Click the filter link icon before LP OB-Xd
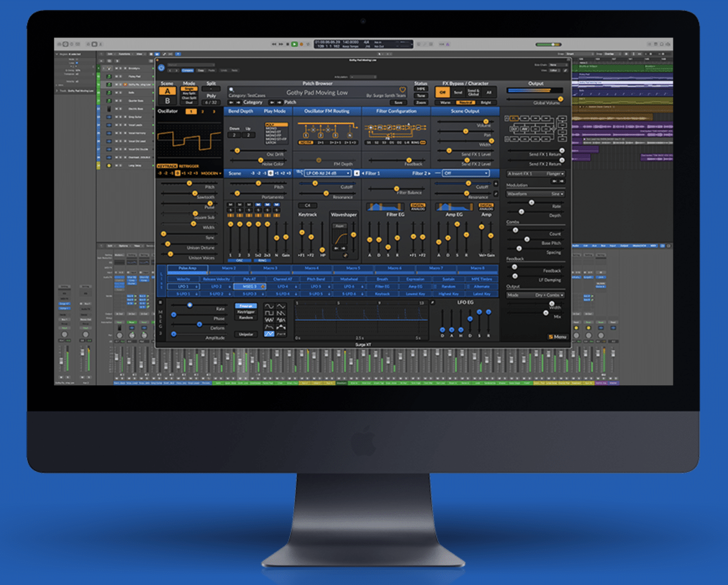 point(299,173)
